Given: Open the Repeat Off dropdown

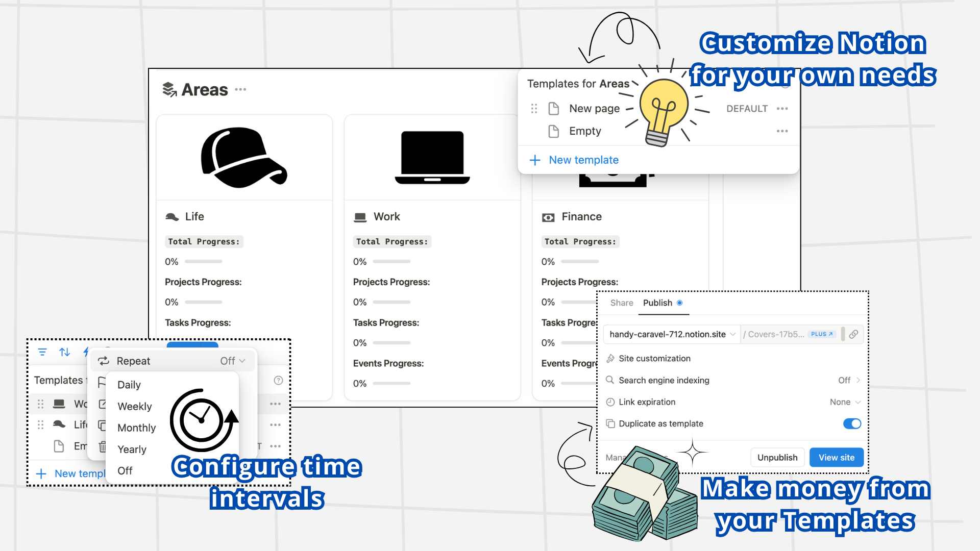Looking at the screenshot, I should pos(233,361).
